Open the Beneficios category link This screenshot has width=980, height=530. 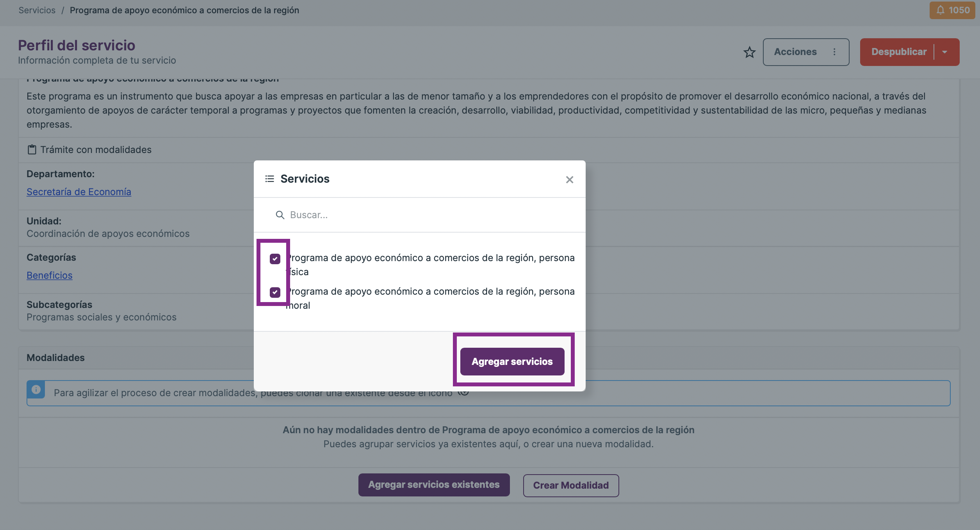(50, 275)
